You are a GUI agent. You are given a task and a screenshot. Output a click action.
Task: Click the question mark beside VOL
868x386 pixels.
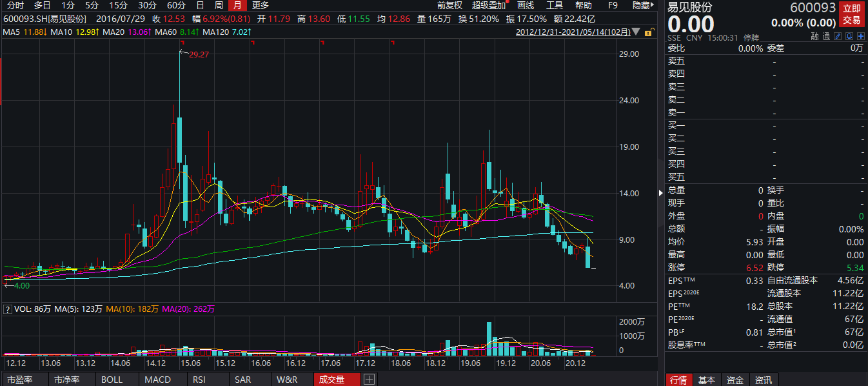[7, 309]
